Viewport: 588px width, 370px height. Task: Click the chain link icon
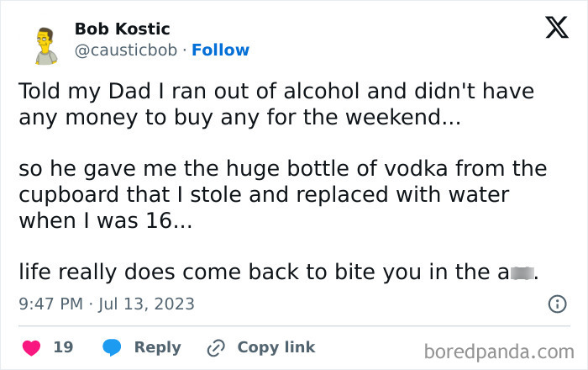point(216,347)
